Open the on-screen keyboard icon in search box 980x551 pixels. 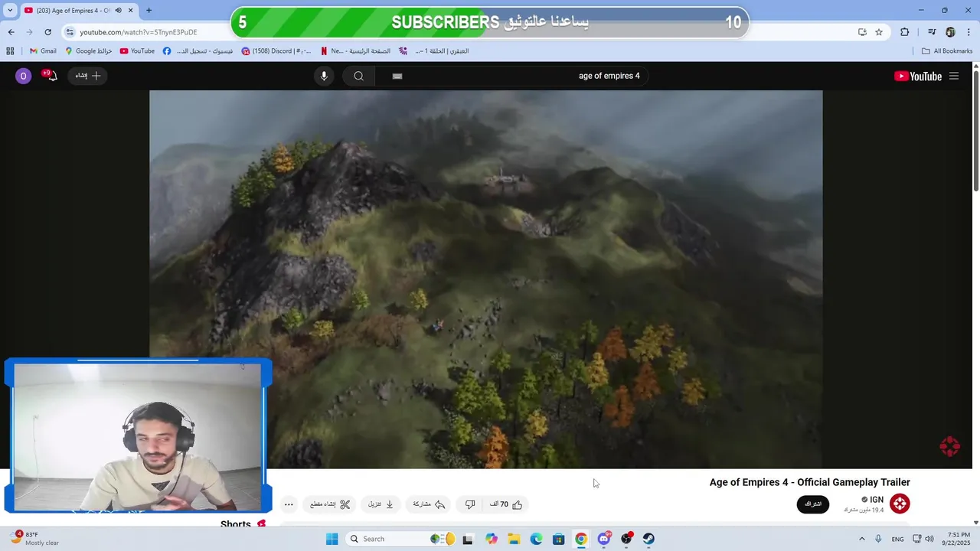pos(397,76)
